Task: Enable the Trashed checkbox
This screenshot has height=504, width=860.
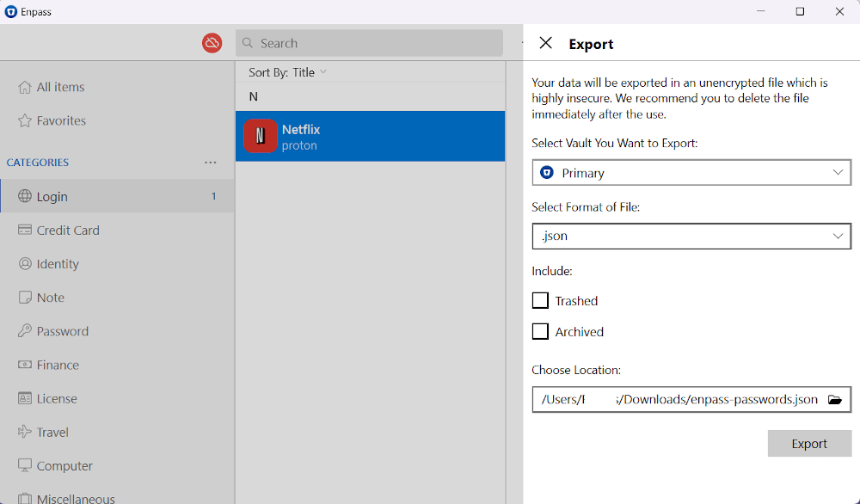Action: pos(540,300)
